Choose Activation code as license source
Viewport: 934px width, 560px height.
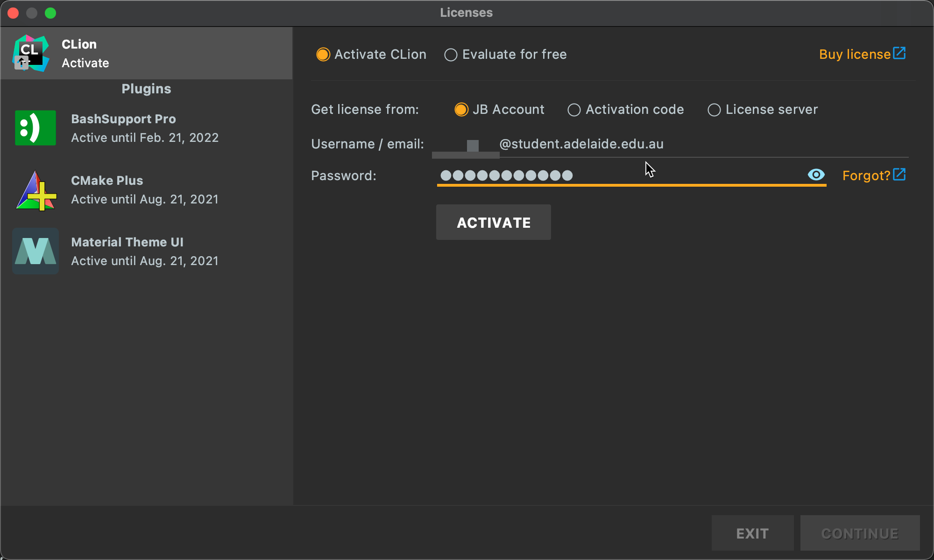pos(574,110)
